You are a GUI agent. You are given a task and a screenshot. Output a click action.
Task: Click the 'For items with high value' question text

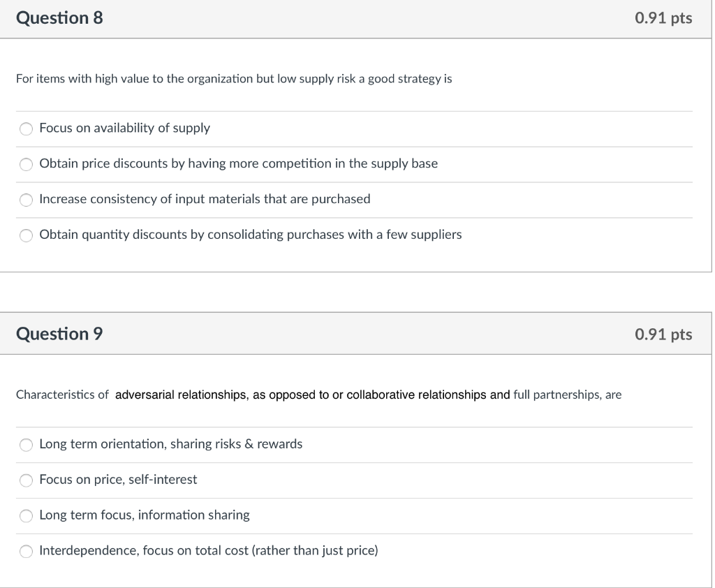pyautogui.click(x=234, y=79)
